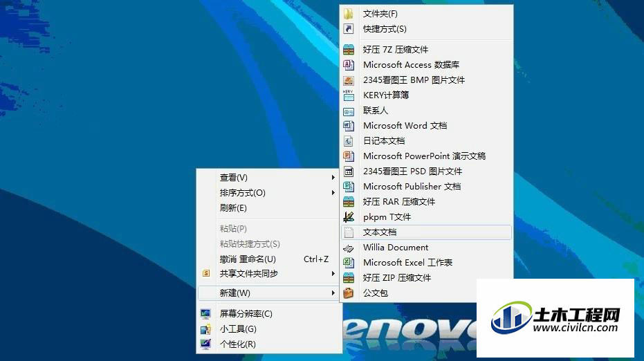Viewport: 644px width, 361px height.
Task: Click the KERY计算簿 icon
Action: coord(349,95)
